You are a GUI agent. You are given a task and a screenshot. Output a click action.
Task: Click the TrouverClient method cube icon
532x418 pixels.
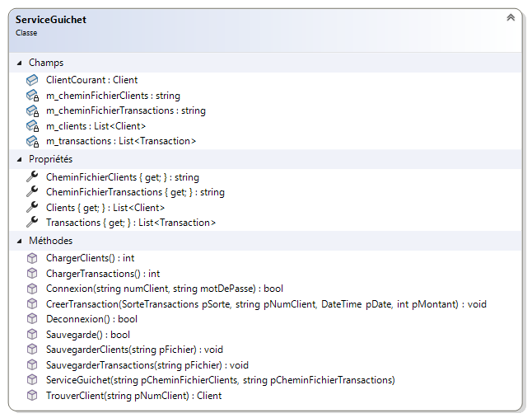click(x=32, y=395)
